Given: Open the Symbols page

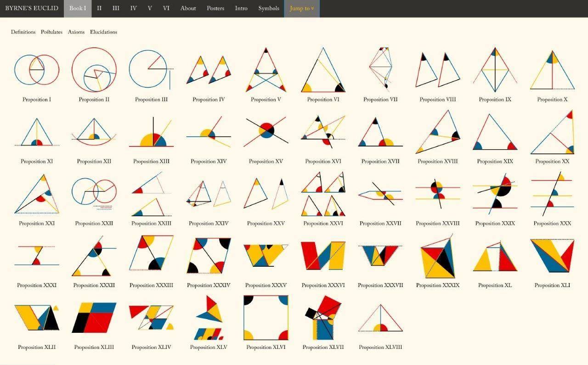Looking at the screenshot, I should pos(269,8).
